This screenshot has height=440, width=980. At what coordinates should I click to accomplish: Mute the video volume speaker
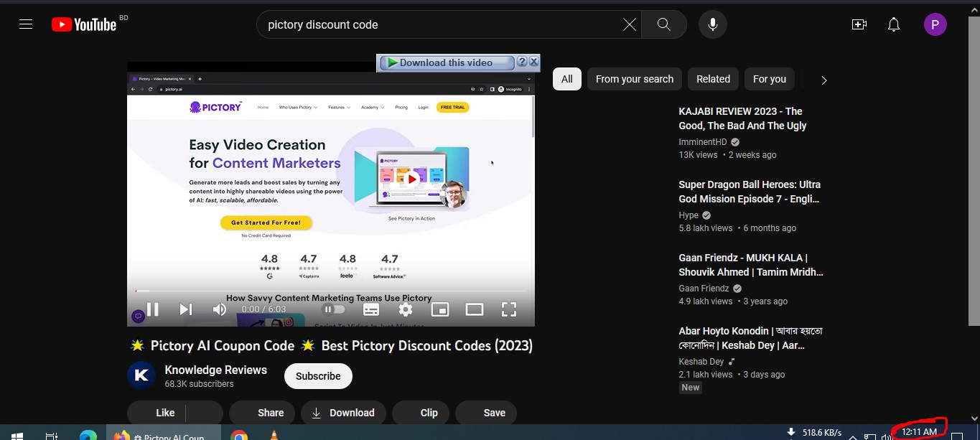(x=220, y=309)
